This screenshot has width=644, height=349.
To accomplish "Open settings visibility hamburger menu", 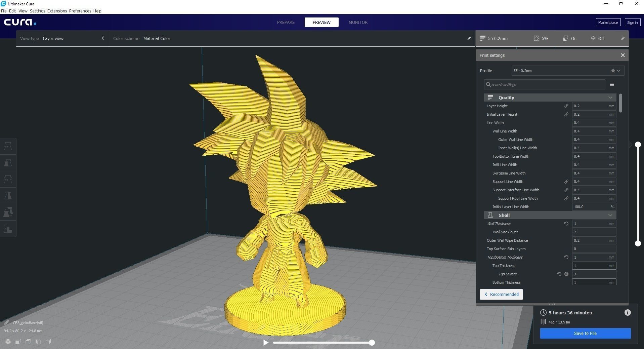I will [612, 84].
